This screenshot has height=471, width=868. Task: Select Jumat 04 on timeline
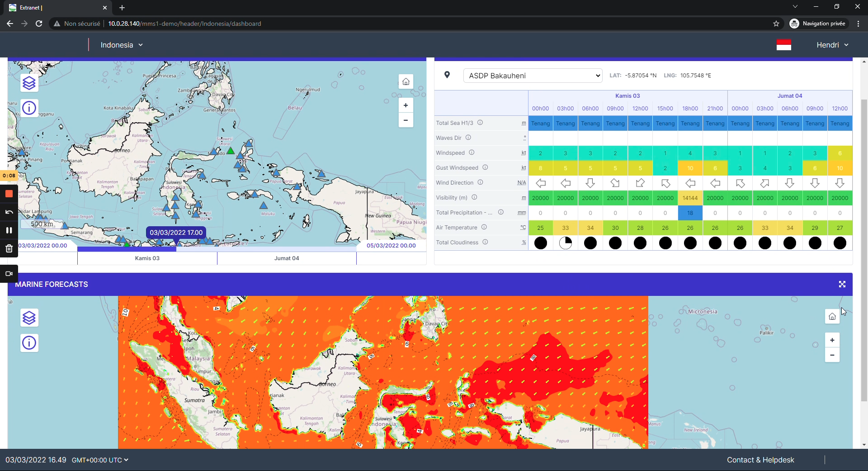(287, 258)
